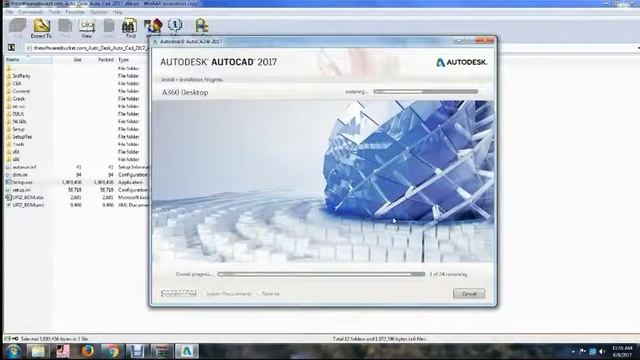
Task: Click the A360 Desktop installing progress bar
Action: pyautogui.click(x=426, y=92)
